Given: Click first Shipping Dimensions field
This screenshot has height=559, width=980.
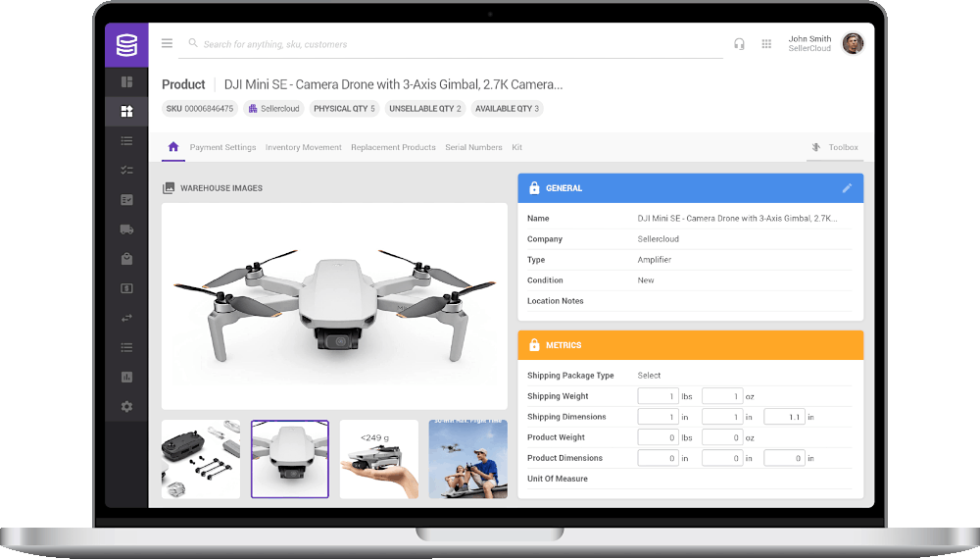Looking at the screenshot, I should tap(659, 417).
